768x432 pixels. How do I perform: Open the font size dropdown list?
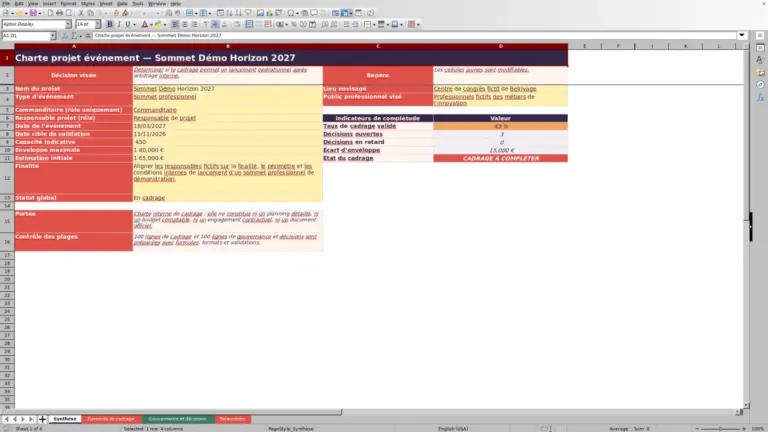click(97, 24)
